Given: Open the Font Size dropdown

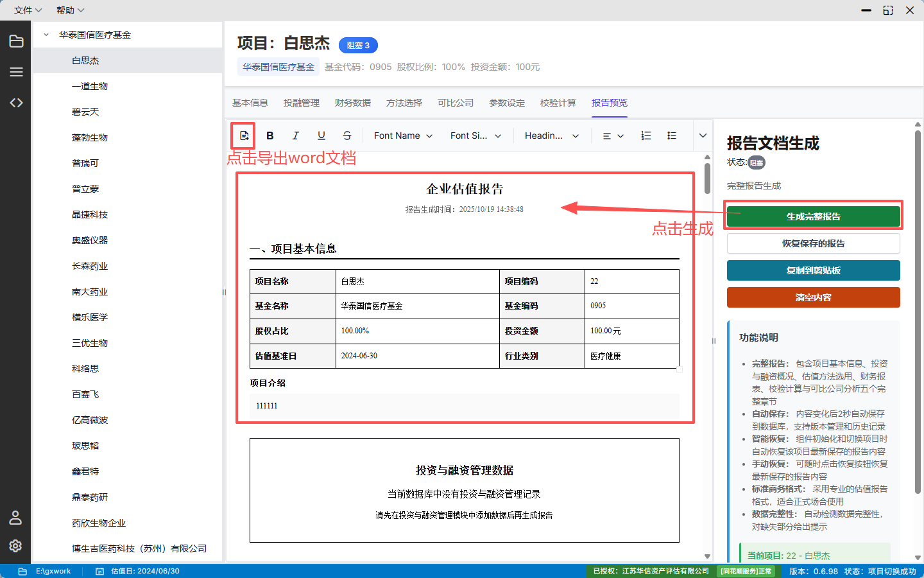Looking at the screenshot, I should [475, 136].
